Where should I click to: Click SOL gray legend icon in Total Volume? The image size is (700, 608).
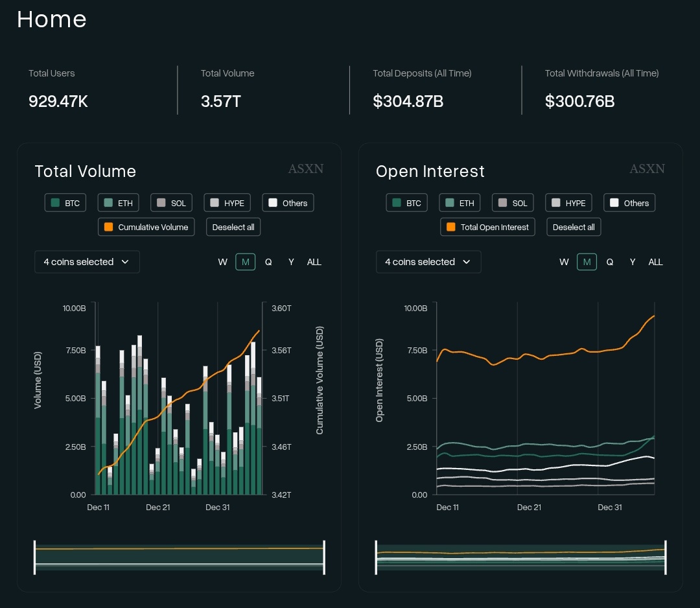pos(161,203)
